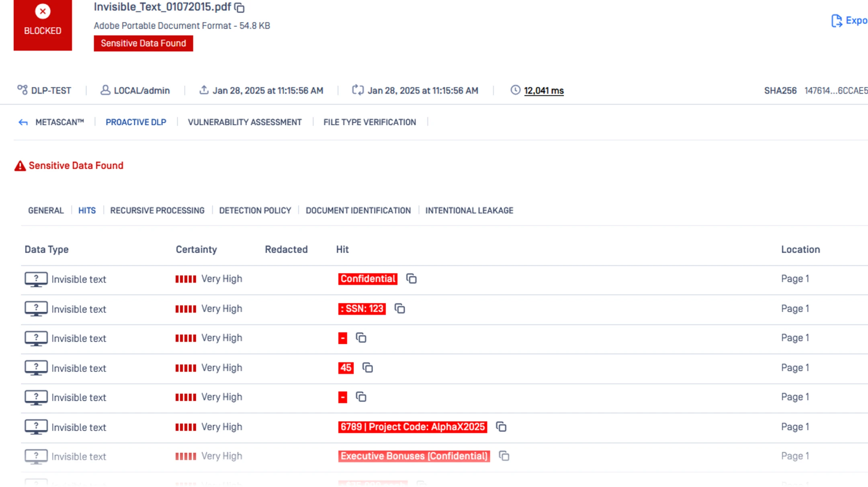The width and height of the screenshot is (868, 487).
Task: Open Document Identification sub-tab
Action: point(358,211)
